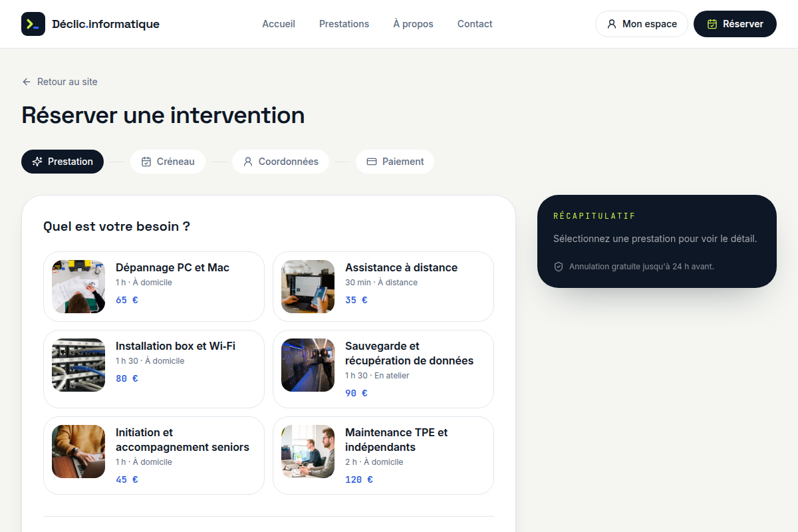Viewport: 798px width, 532px height.
Task: Click the Installation box et Wi-Fi photo
Action: pyautogui.click(x=78, y=365)
